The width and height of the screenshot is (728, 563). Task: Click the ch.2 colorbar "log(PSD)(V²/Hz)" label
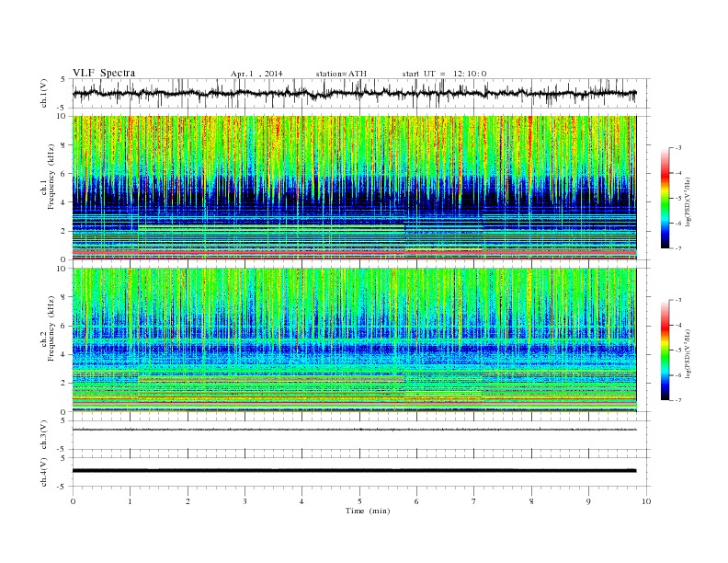coord(688,353)
